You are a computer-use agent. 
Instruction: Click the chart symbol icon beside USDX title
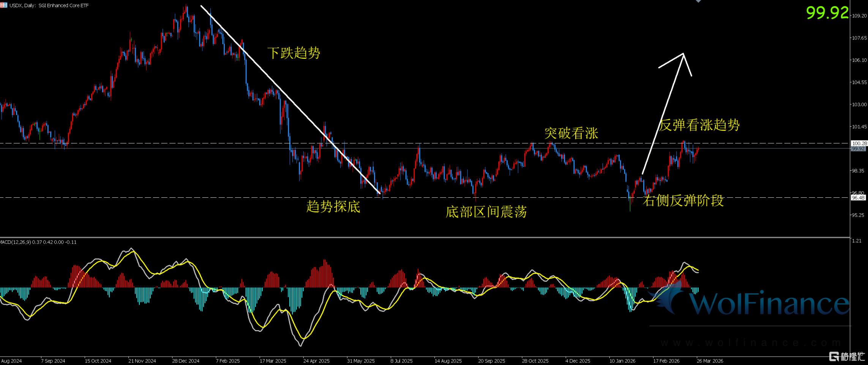[x=4, y=5]
